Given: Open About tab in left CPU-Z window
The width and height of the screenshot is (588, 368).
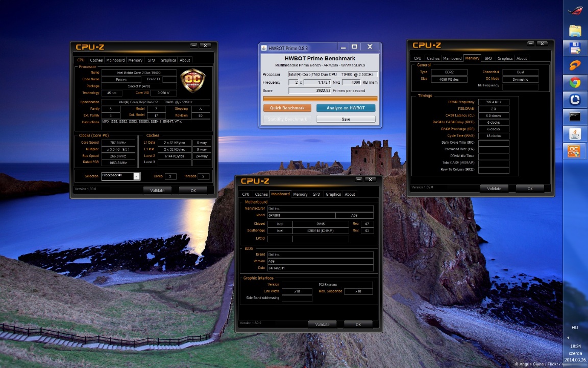Looking at the screenshot, I should (184, 60).
